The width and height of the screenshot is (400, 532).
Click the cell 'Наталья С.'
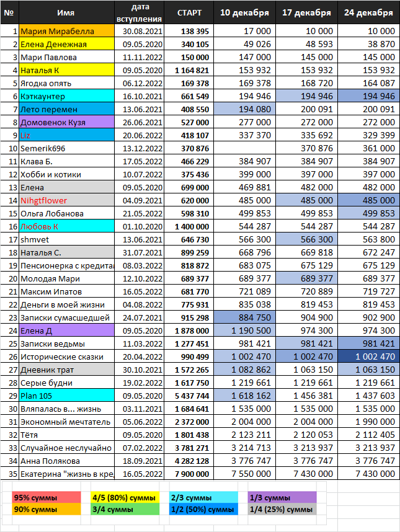tap(66, 252)
